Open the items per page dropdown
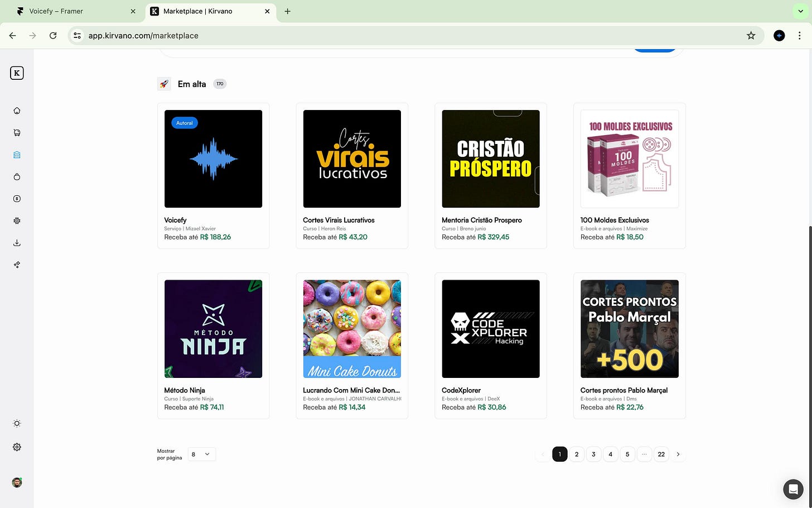This screenshot has height=508, width=812. tap(201, 454)
